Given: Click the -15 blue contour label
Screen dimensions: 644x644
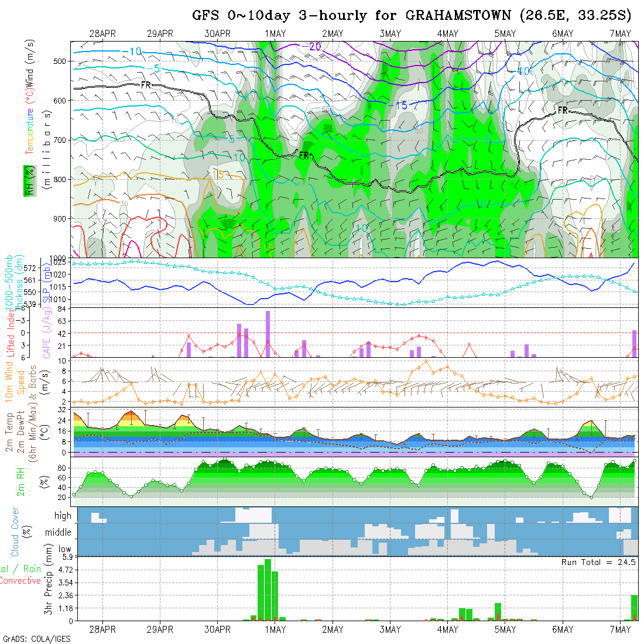Looking at the screenshot, I should (x=398, y=105).
